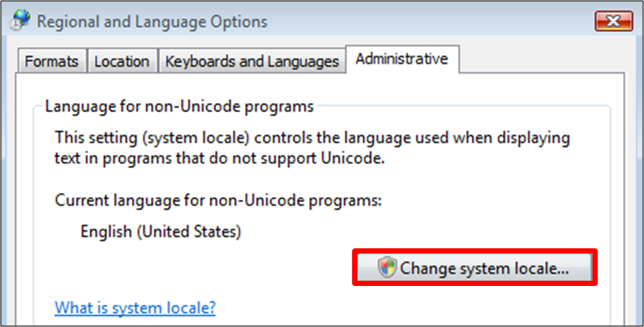Screen dimensions: 644x327
Task: Select the English (United States) language text
Action: click(x=161, y=232)
